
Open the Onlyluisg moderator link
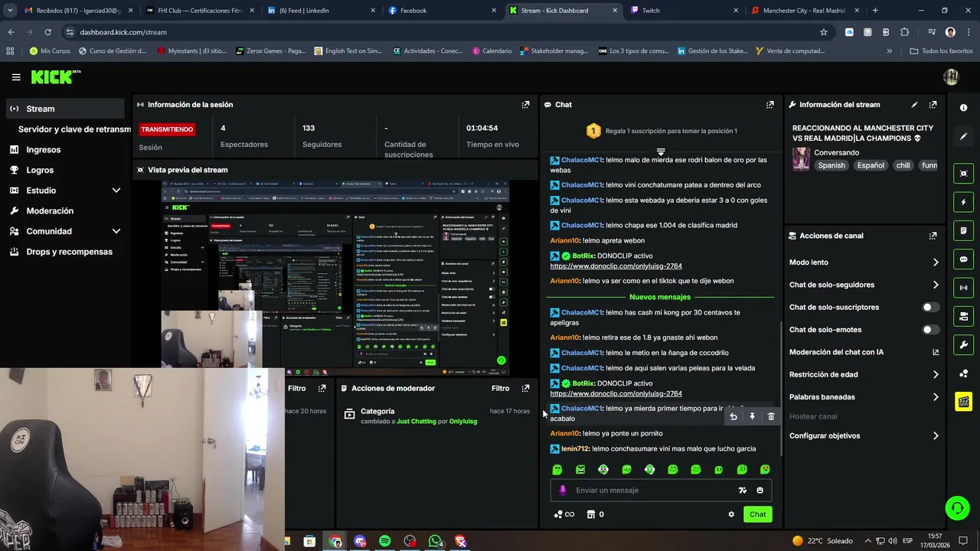463,422
